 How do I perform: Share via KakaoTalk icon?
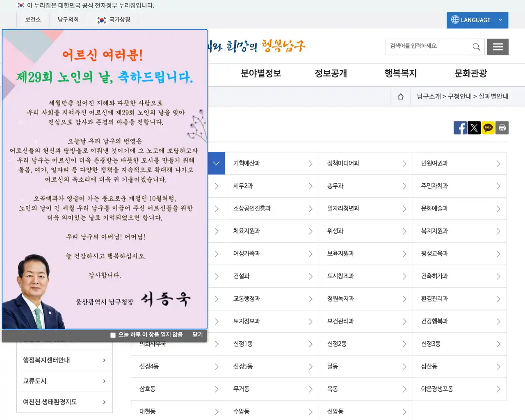[488, 128]
